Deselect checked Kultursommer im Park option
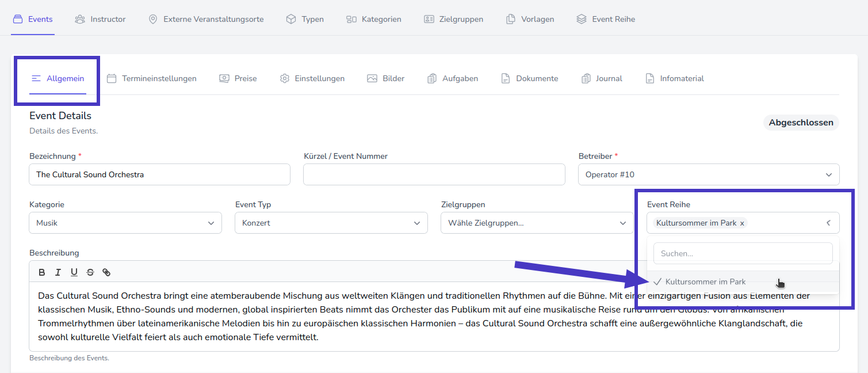868x373 pixels. pyautogui.click(x=706, y=281)
